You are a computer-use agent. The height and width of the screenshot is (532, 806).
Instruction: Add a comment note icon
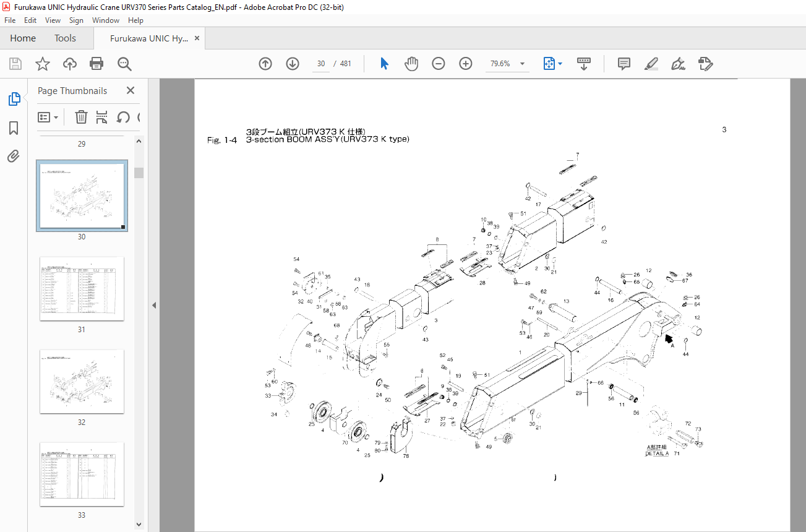(624, 64)
